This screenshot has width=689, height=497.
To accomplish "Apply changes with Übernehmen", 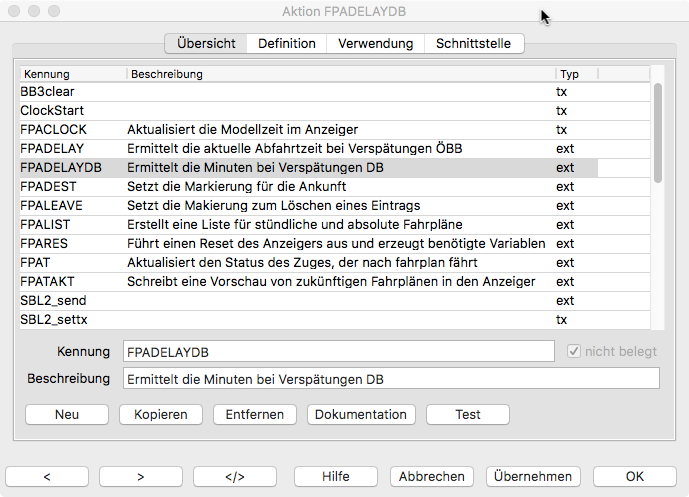I will [534, 477].
